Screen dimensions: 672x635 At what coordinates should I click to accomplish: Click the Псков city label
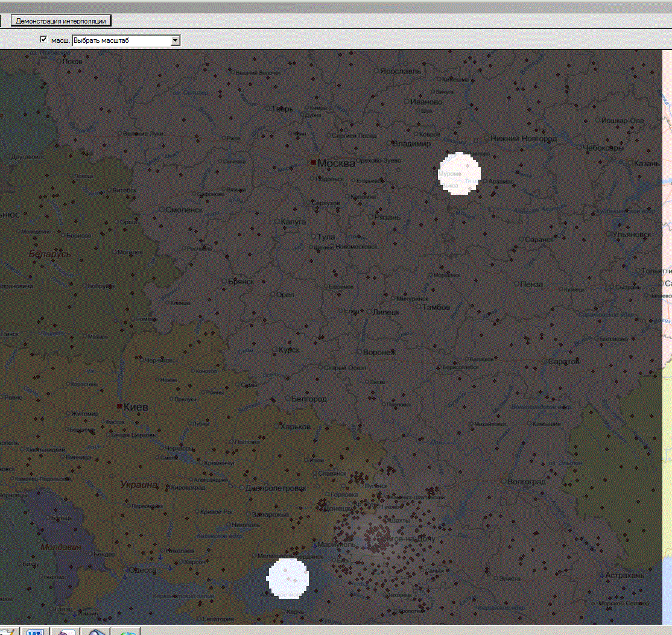pyautogui.click(x=72, y=62)
